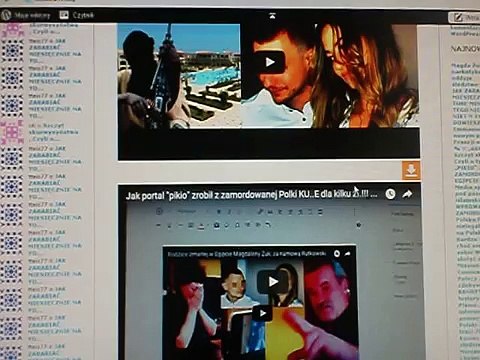Open the Czytnik reader
Screen dimensions: 480x360
tap(77, 15)
